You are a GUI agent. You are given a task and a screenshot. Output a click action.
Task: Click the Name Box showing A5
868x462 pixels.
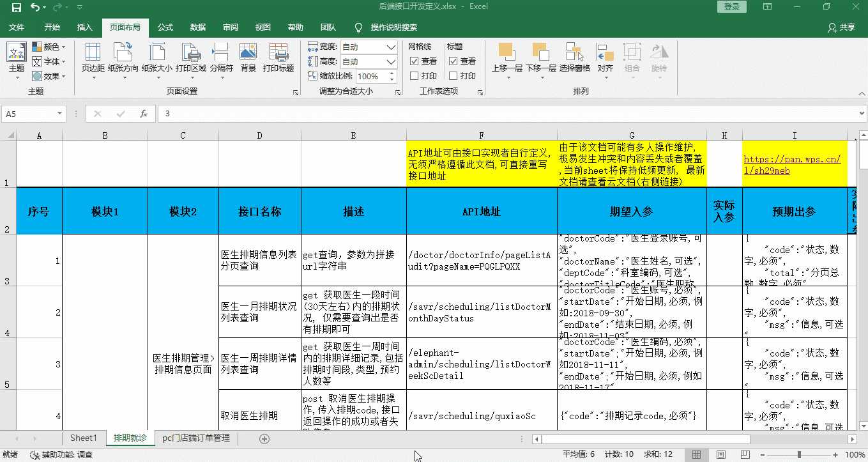point(28,114)
